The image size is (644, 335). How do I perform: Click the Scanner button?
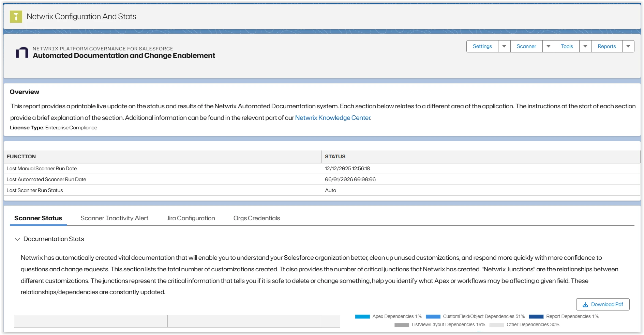point(526,46)
